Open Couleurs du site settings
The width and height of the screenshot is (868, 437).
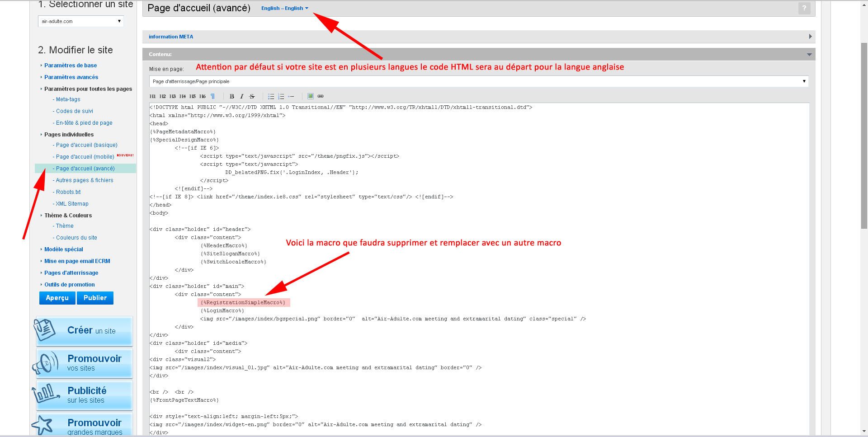pos(76,238)
